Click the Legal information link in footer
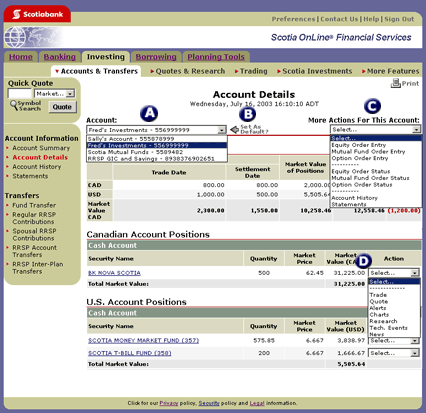Screen dimensions: 426x413 coord(257,403)
